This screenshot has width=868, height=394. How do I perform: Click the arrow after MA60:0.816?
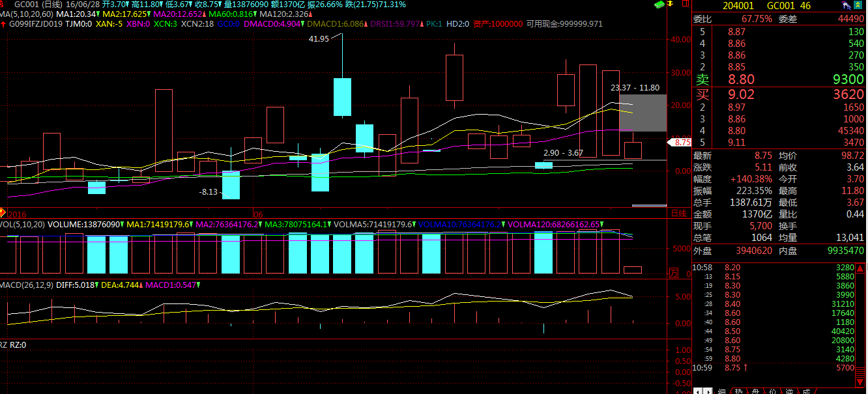255,14
